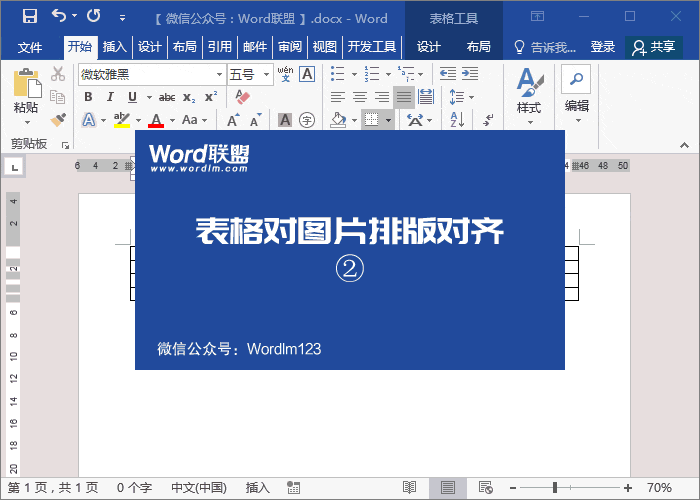
Task: Open the 五号 font size dropdown
Action: pos(267,75)
